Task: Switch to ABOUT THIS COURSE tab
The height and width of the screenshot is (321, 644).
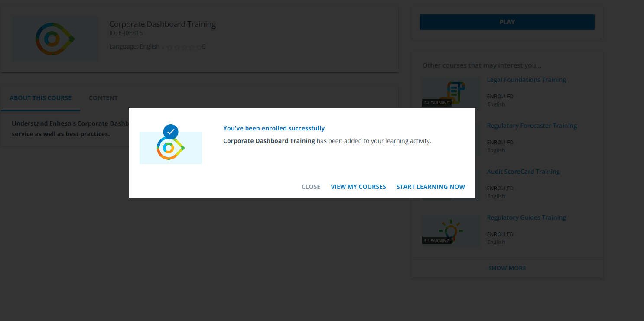Action: 40,98
